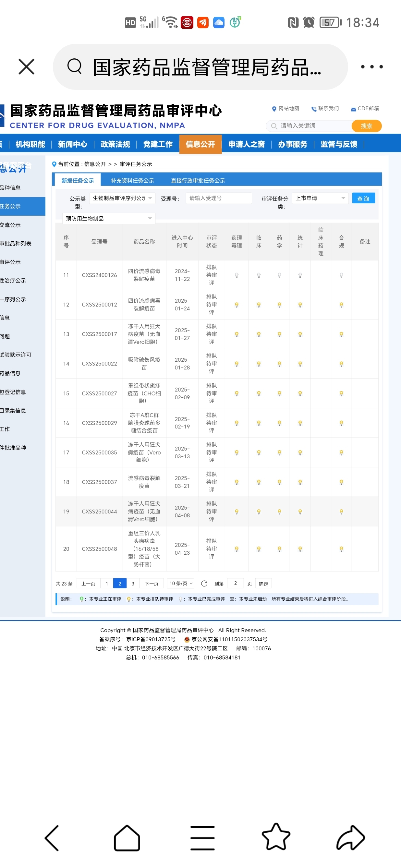Open 党建工作 navigation menu
This screenshot has width=401, height=868.
click(x=158, y=144)
